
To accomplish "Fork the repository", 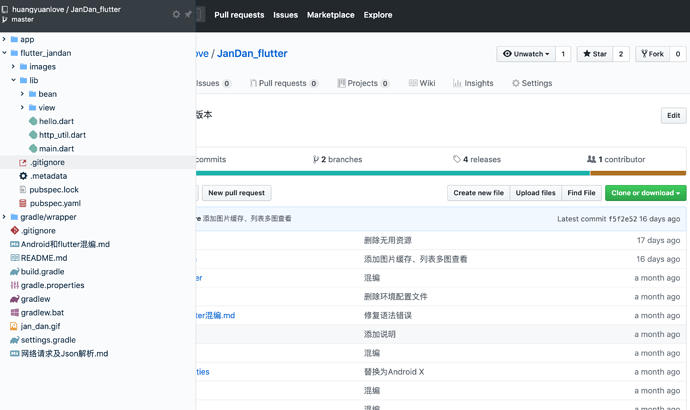I will (x=653, y=54).
